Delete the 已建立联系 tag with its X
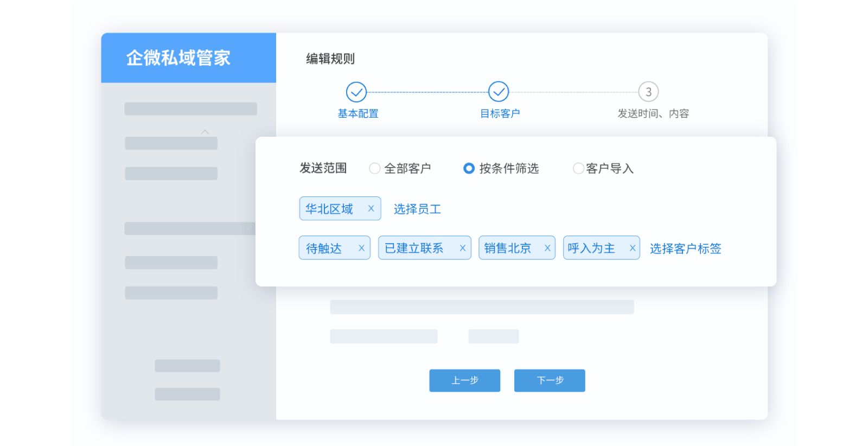868x446 pixels. tap(462, 248)
